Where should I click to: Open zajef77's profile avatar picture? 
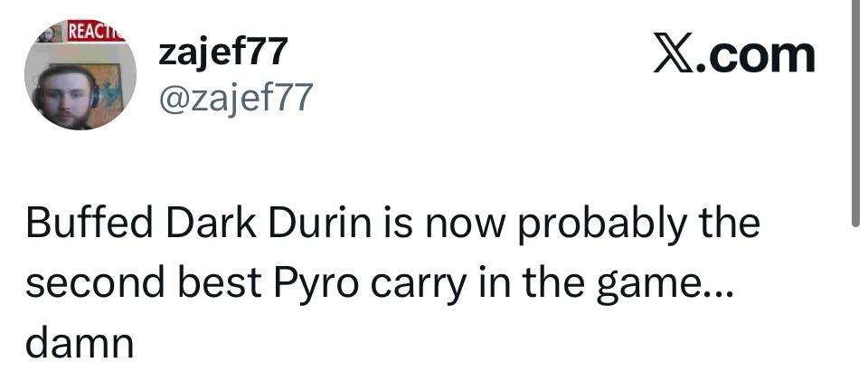[x=80, y=75]
